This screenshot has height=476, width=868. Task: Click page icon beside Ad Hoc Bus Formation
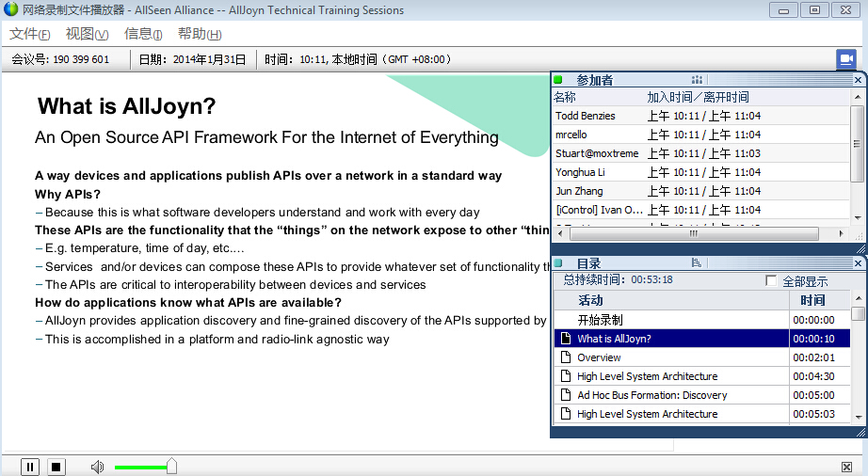[x=565, y=395]
